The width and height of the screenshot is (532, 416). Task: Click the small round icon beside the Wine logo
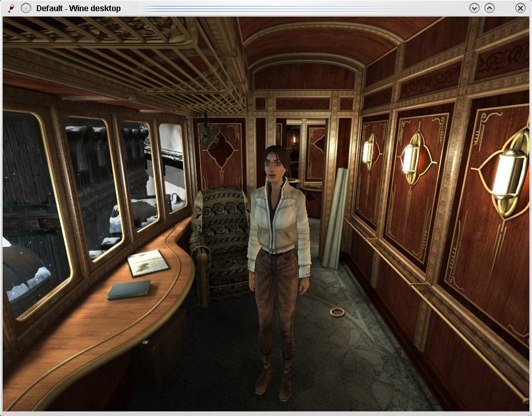coord(26,8)
